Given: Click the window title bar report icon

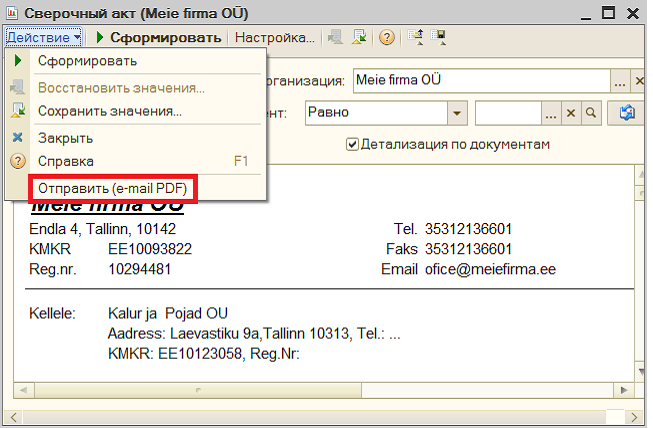Looking at the screenshot, I should click(12, 13).
